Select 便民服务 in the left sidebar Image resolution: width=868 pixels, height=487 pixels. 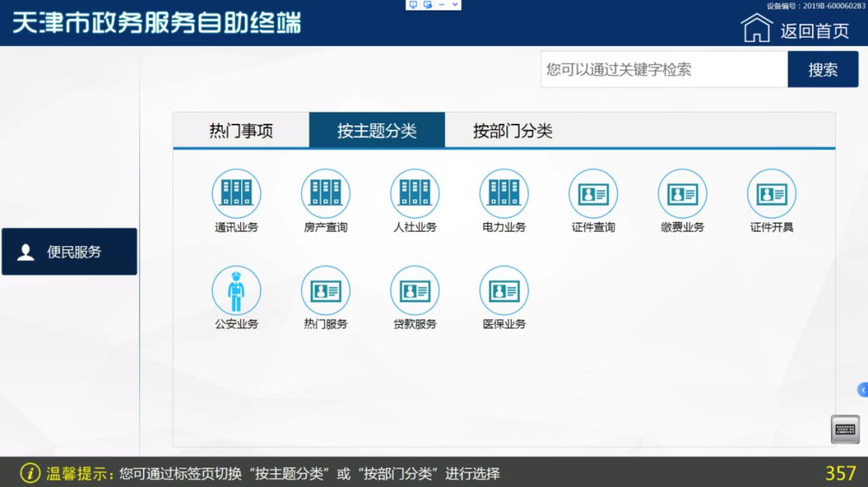click(x=69, y=252)
